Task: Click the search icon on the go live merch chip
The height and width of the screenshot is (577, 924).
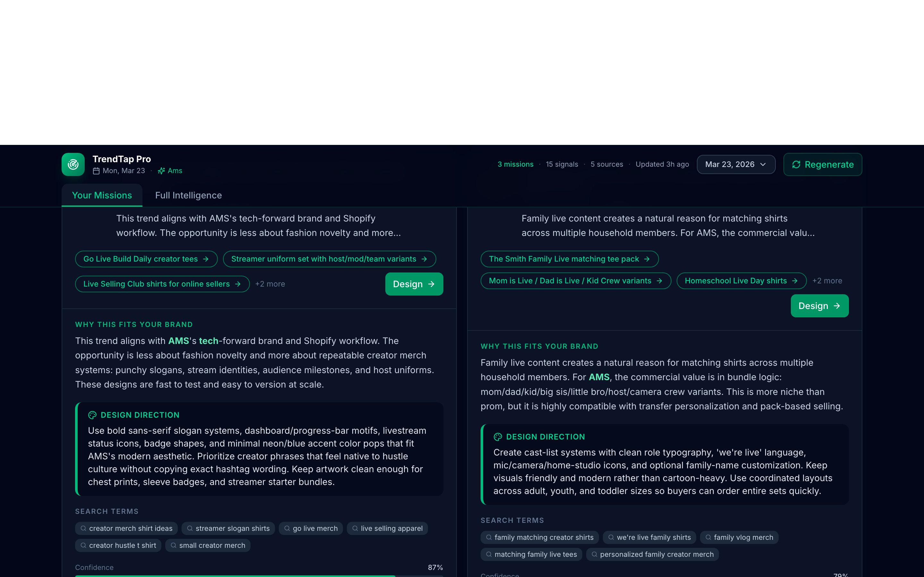Action: (287, 529)
